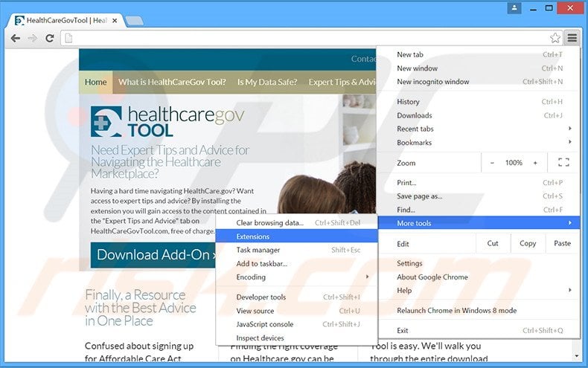
Task: Select Add to taskbar... option
Action: click(x=297, y=264)
